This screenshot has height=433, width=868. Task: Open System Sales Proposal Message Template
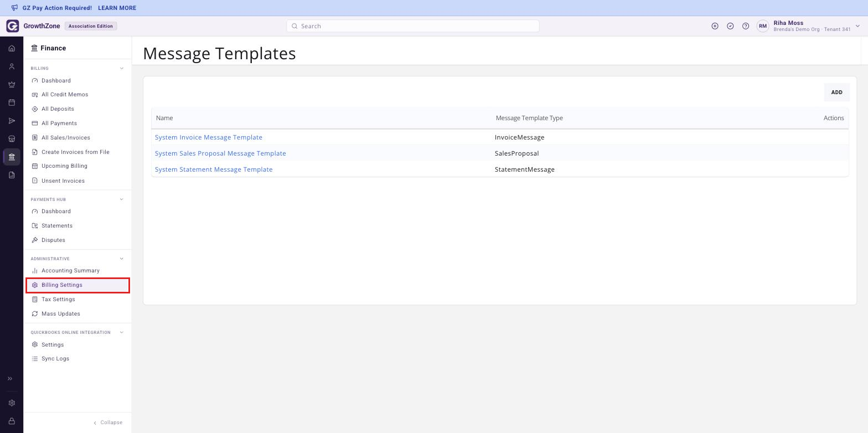(x=220, y=153)
